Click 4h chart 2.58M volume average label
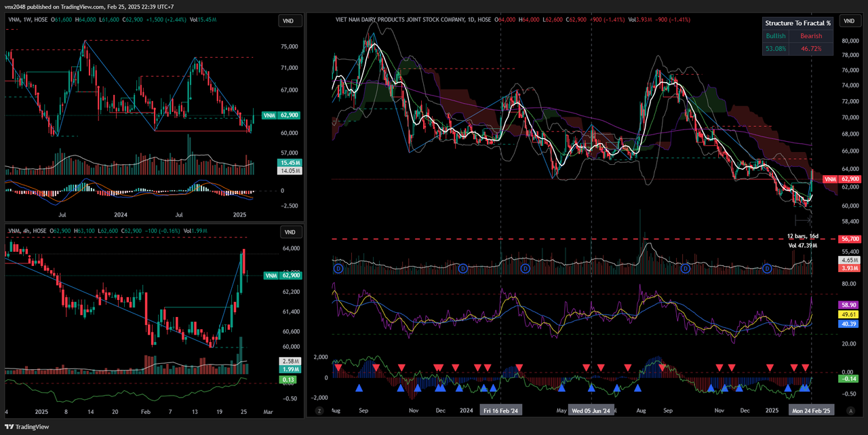This screenshot has width=868, height=435. pyautogui.click(x=289, y=362)
